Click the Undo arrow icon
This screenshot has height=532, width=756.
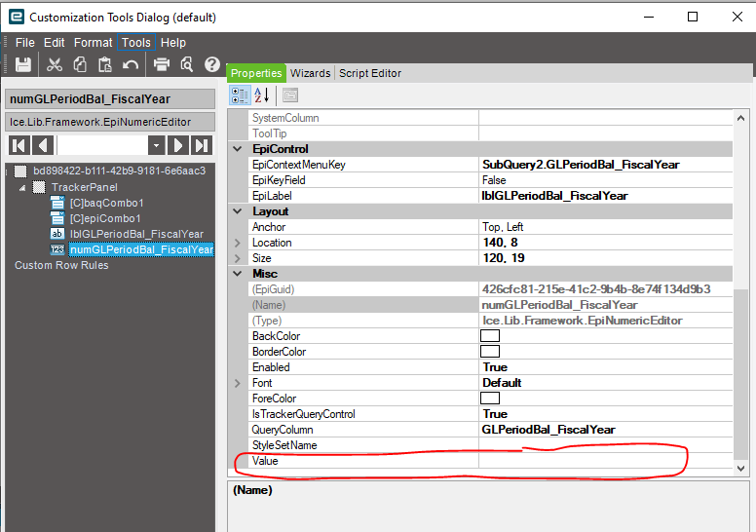(x=131, y=64)
